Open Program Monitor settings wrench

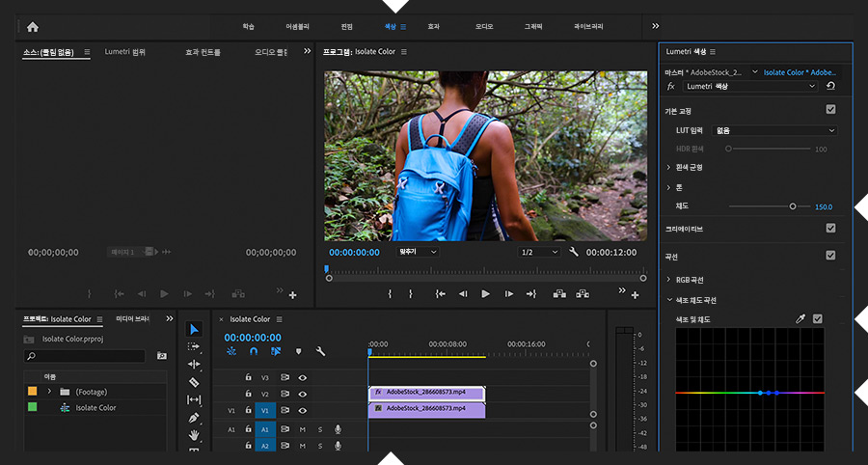click(x=574, y=252)
